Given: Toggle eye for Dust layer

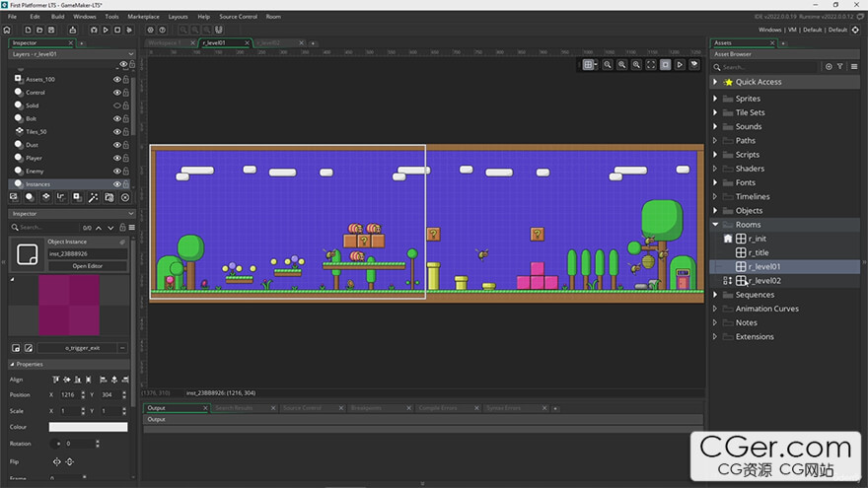Looking at the screenshot, I should pyautogui.click(x=116, y=145).
